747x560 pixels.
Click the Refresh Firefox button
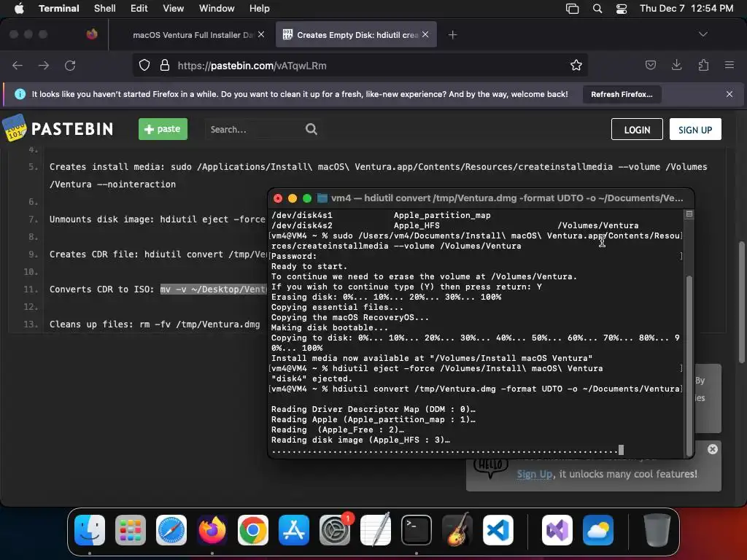622,94
